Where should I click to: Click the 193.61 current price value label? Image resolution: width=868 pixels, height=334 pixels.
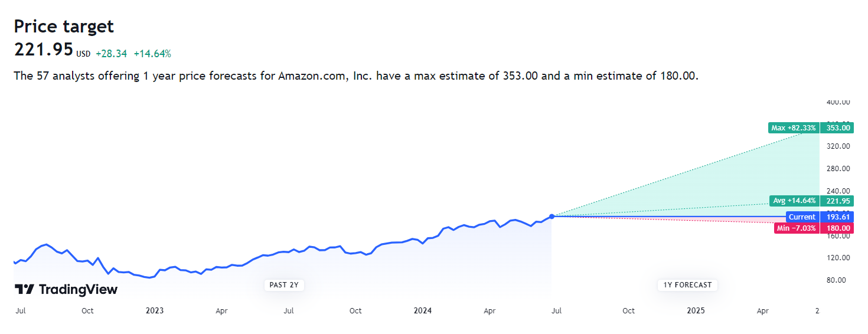coord(838,217)
